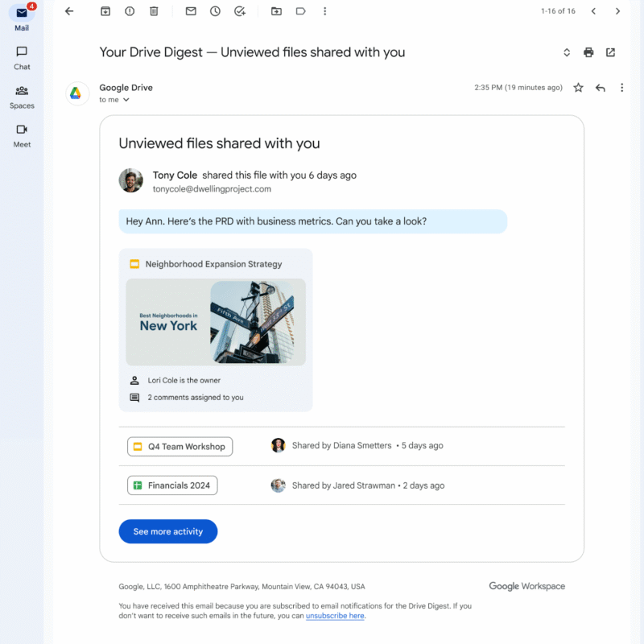Viewport: 644px width, 644px height.
Task: Follow the unsubscribe here link
Action: tap(335, 616)
